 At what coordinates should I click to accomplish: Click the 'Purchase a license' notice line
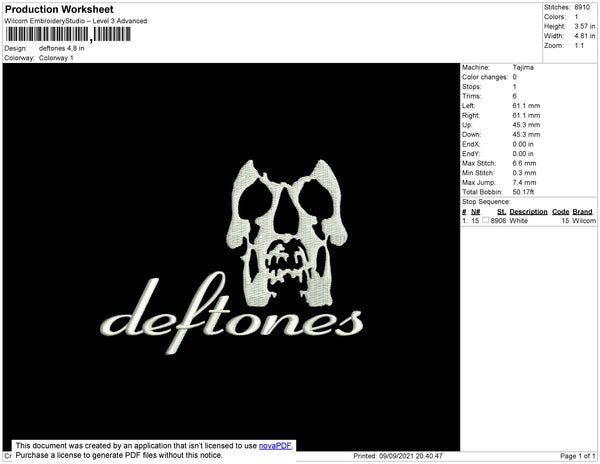tap(119, 455)
